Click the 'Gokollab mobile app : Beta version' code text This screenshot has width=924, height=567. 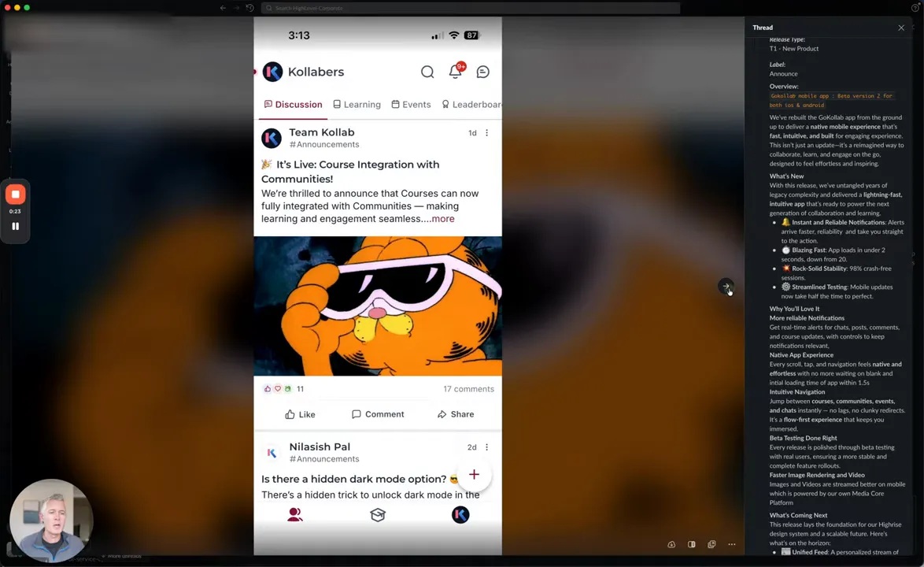831,100
